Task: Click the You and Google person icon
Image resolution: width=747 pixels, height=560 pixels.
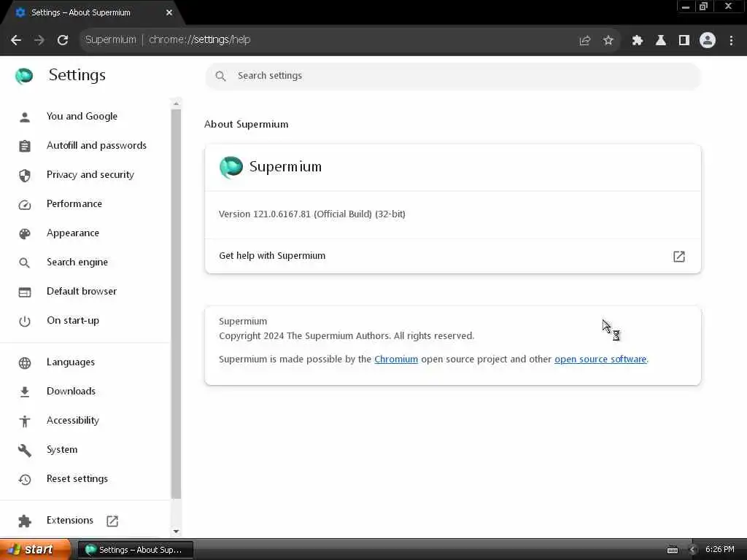Action: click(x=25, y=117)
